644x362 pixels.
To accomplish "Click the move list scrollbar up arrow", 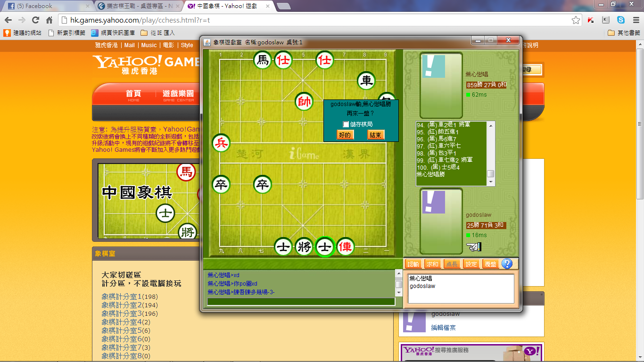I will 491,125.
